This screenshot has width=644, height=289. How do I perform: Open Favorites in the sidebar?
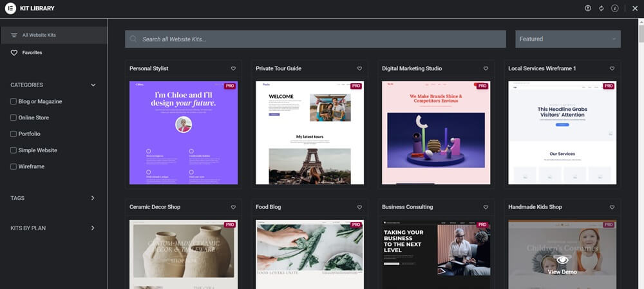(32, 52)
